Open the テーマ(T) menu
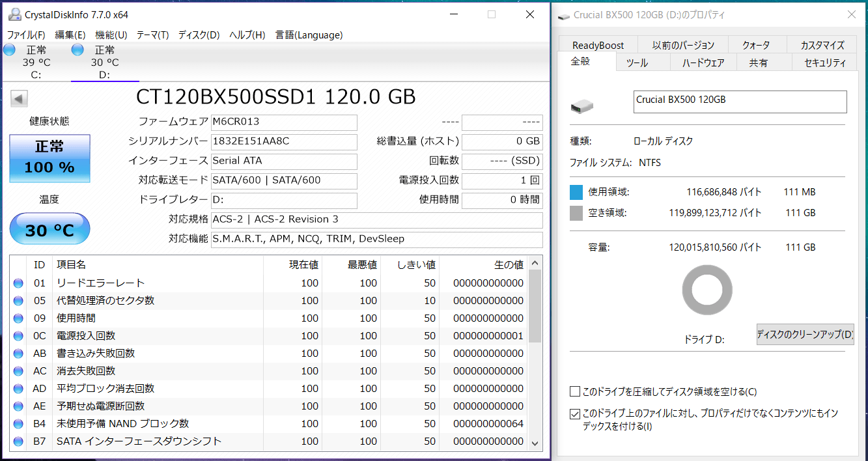 tap(153, 35)
